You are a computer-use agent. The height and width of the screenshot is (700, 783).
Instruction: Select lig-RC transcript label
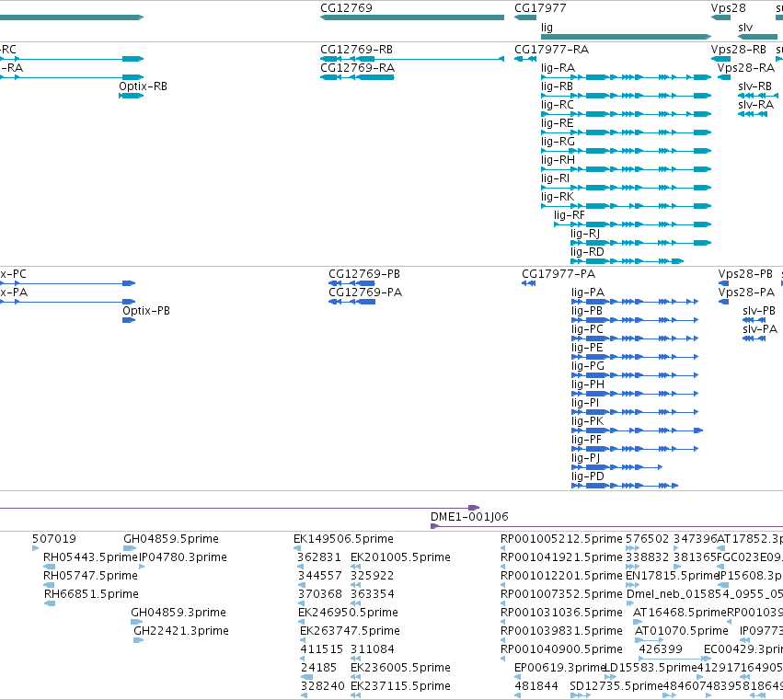[x=558, y=105]
